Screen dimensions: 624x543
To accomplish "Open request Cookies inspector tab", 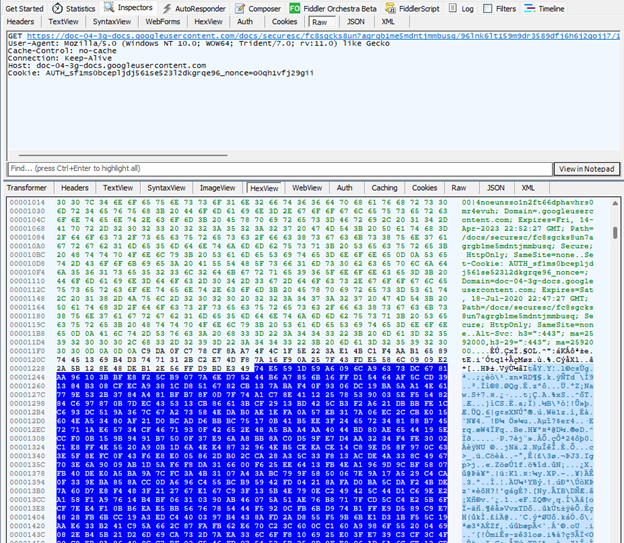I will coord(285,21).
